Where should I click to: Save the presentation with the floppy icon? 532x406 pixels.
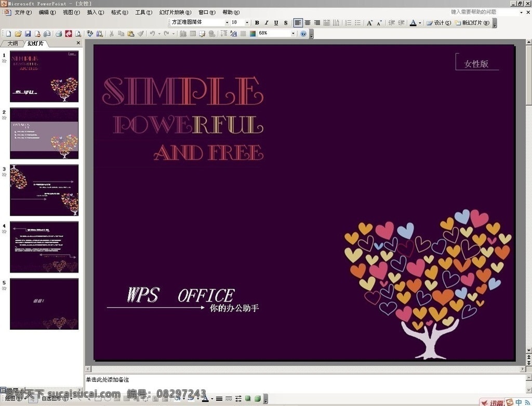point(28,34)
